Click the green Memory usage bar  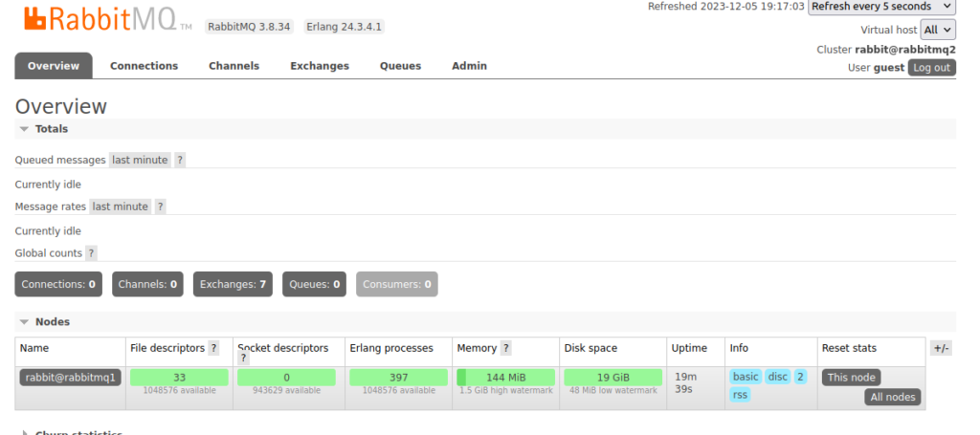pyautogui.click(x=505, y=377)
